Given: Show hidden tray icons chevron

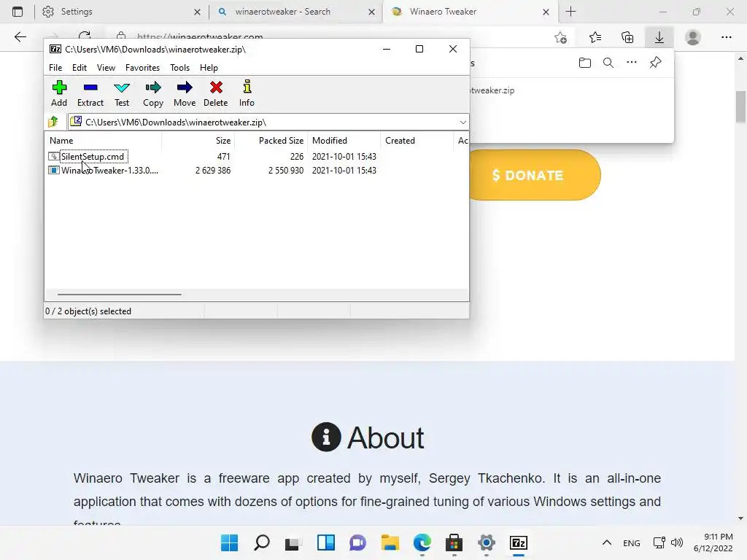Looking at the screenshot, I should 606,542.
